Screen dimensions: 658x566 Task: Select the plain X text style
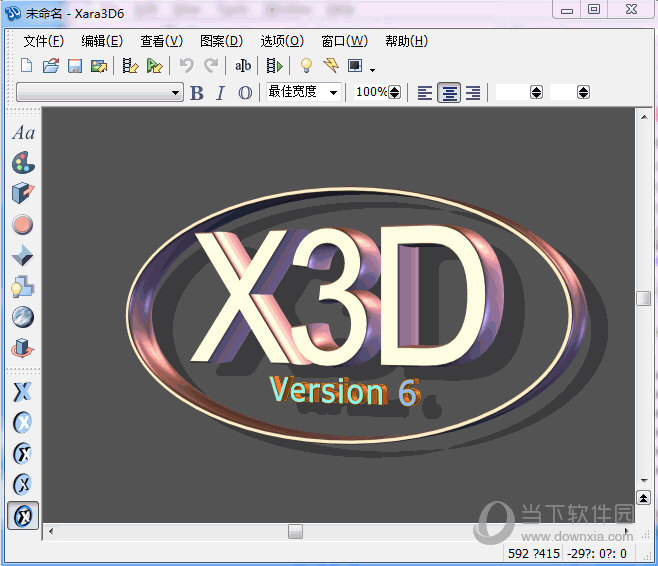click(23, 392)
